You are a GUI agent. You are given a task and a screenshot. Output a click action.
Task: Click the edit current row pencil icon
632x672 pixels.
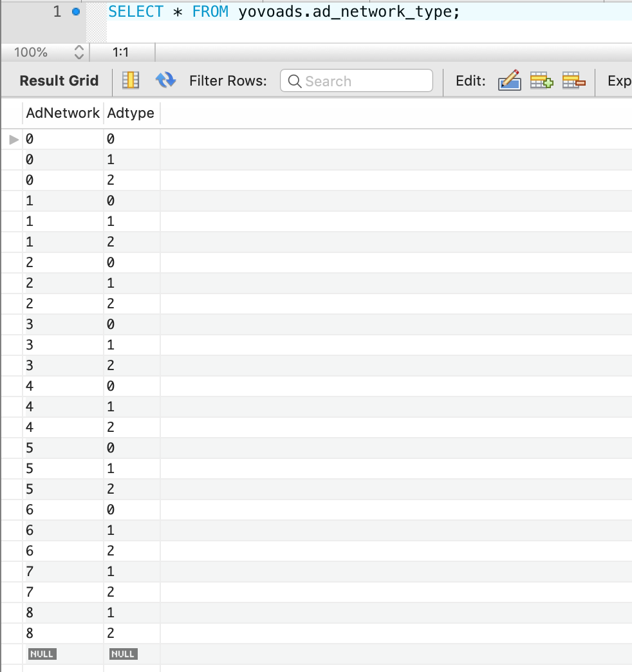tap(509, 80)
